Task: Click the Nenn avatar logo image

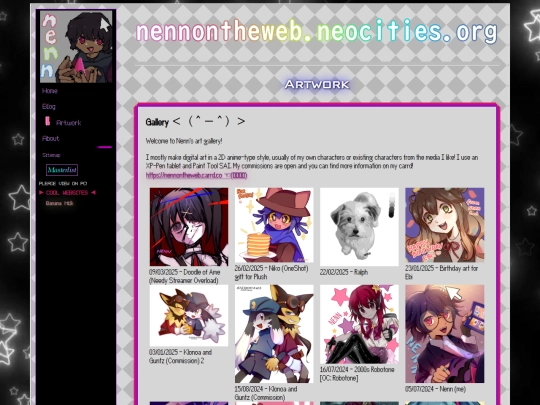Action: click(76, 46)
